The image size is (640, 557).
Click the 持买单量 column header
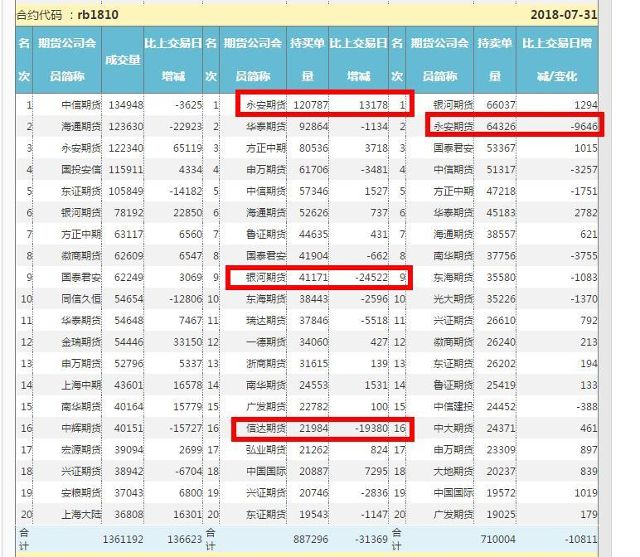pyautogui.click(x=307, y=60)
